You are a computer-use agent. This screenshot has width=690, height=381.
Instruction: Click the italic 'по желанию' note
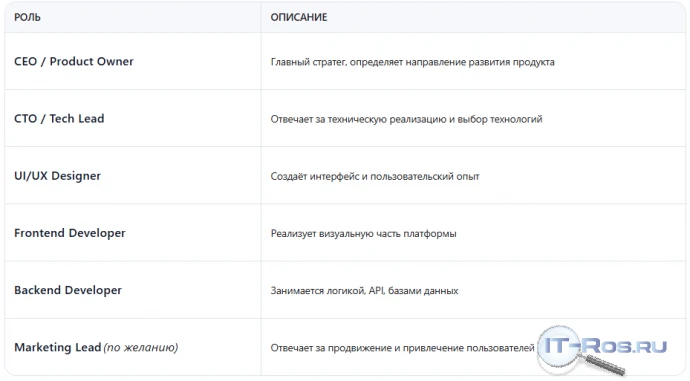pyautogui.click(x=141, y=348)
